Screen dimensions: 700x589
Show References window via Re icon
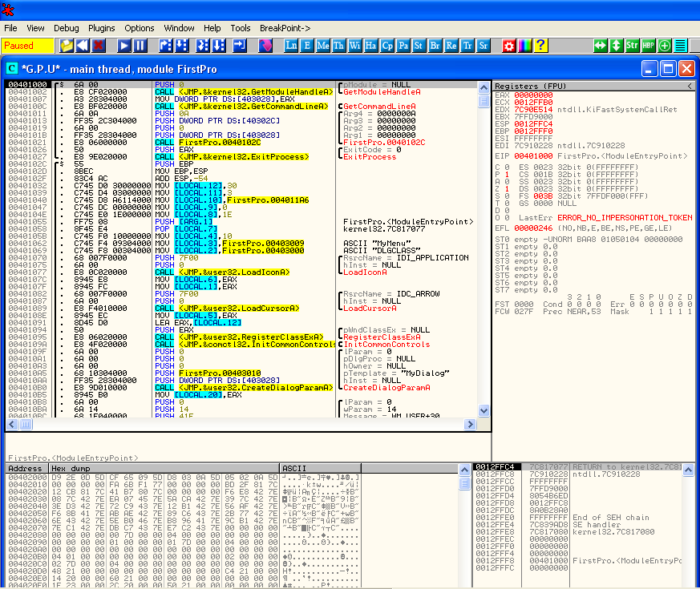(451, 46)
